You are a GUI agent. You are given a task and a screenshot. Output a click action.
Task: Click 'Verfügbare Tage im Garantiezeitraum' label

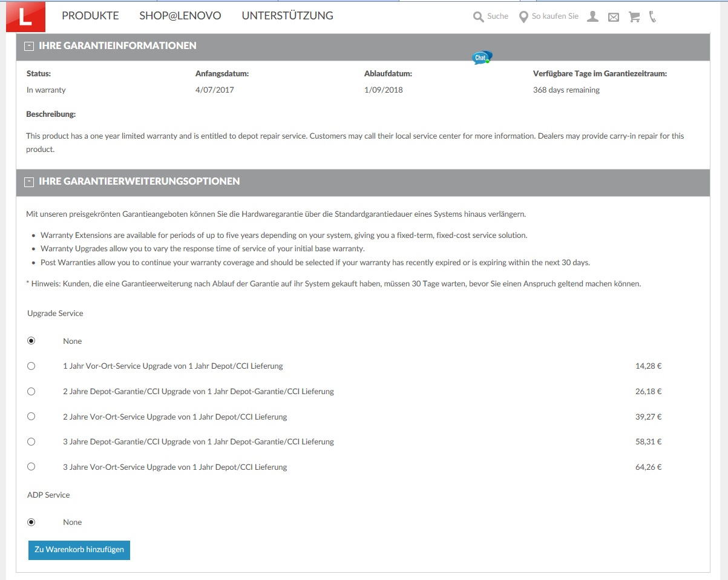coord(600,74)
